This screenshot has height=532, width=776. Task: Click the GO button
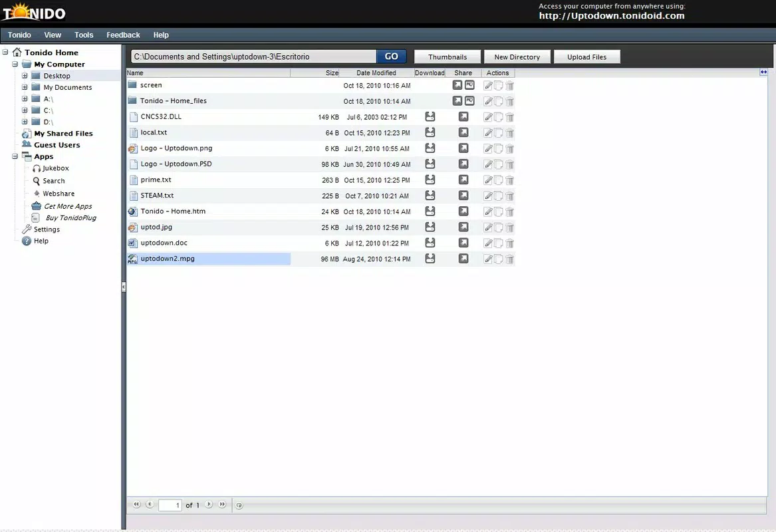click(392, 57)
